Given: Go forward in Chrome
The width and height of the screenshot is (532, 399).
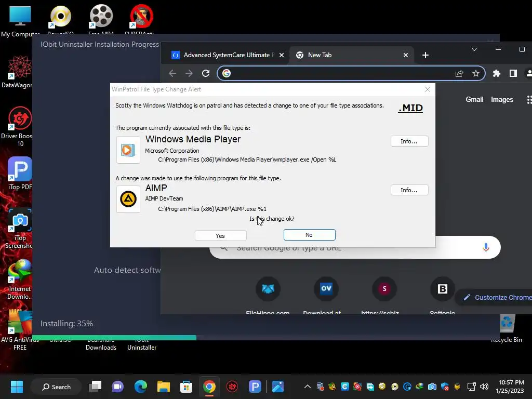Looking at the screenshot, I should [x=189, y=73].
